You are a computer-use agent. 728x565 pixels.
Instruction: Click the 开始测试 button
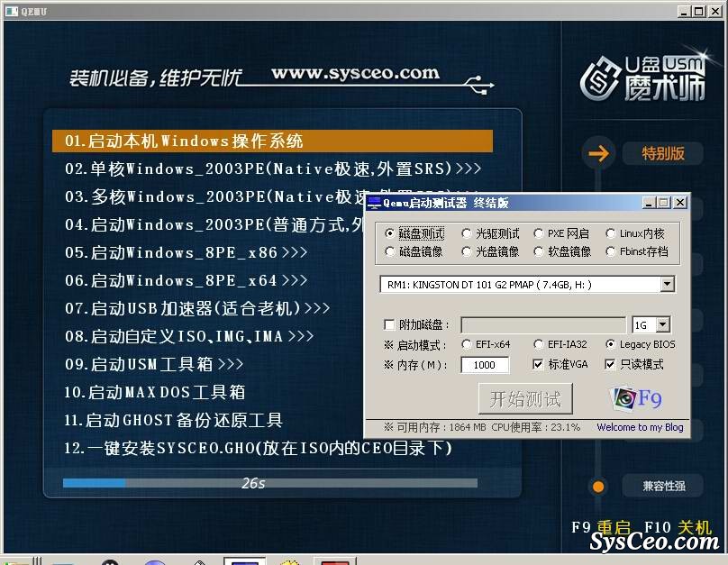(525, 399)
